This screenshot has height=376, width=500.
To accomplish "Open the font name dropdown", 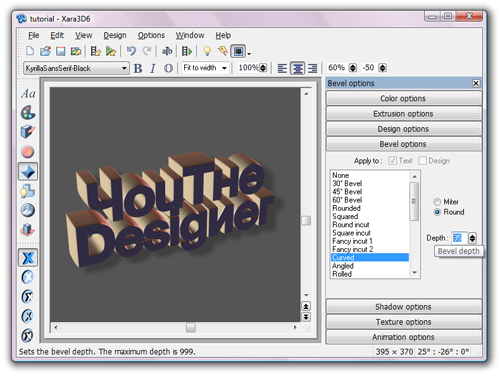I will click(124, 68).
